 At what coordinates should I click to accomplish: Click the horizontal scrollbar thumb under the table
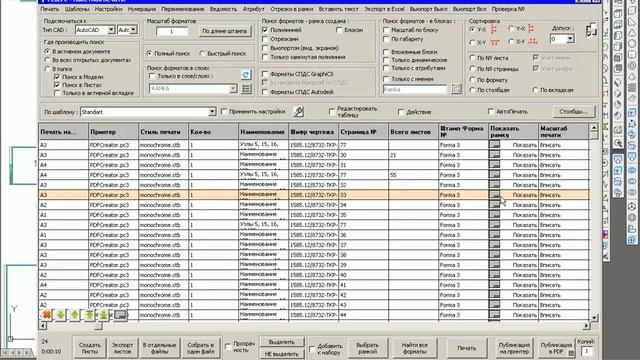point(98,326)
